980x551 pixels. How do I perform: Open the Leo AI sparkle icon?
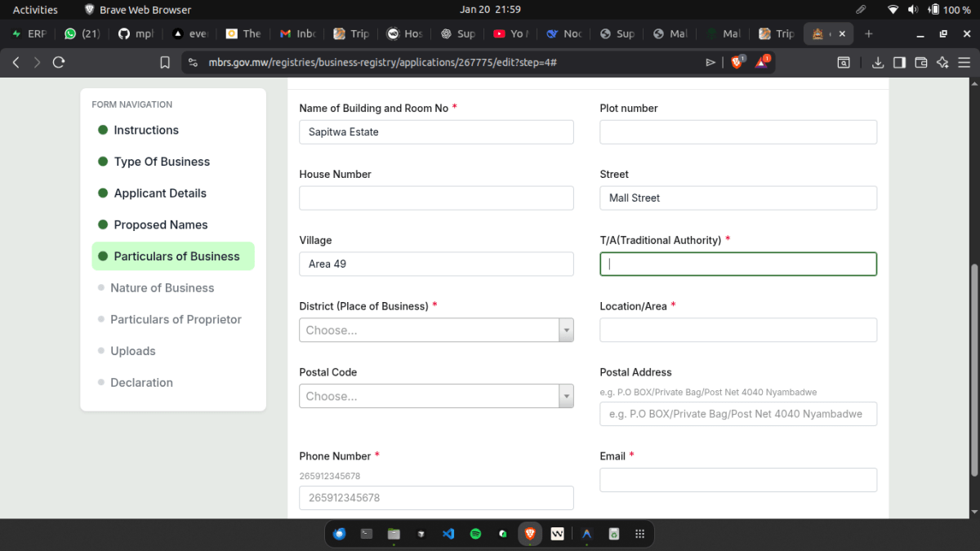(942, 62)
